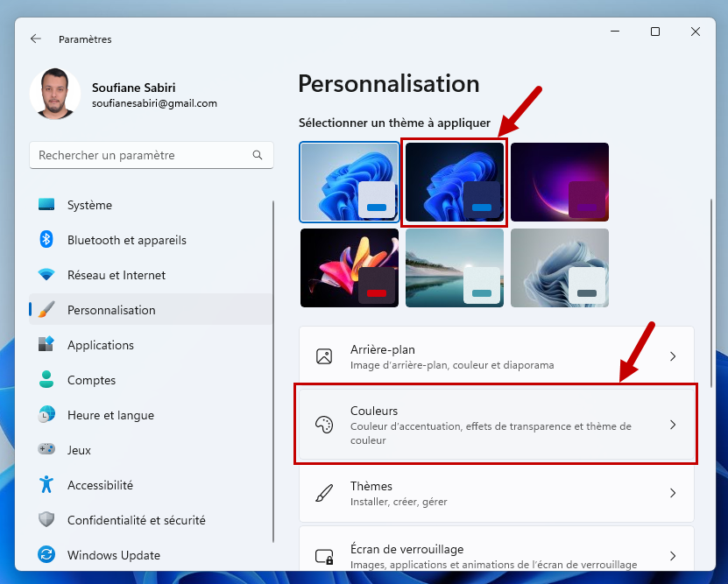Click the email soufianesabiri@gmail.com
Viewport: 728px width, 584px height.
click(x=154, y=103)
